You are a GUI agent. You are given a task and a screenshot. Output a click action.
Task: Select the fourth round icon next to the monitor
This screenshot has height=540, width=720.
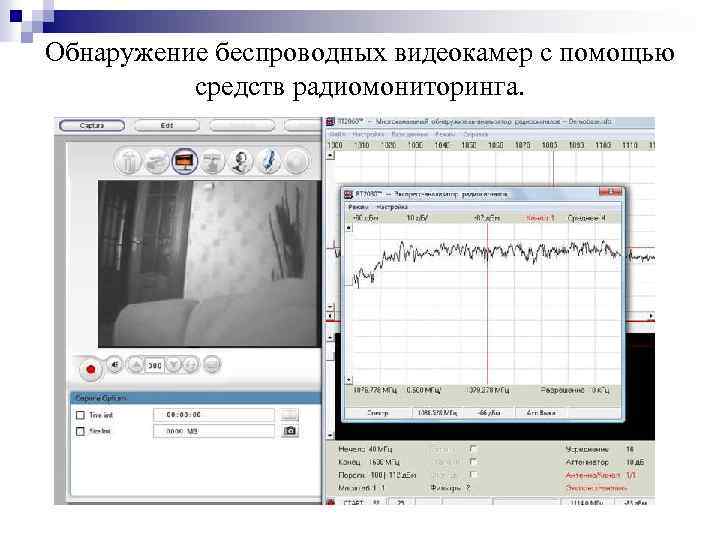coord(213,161)
